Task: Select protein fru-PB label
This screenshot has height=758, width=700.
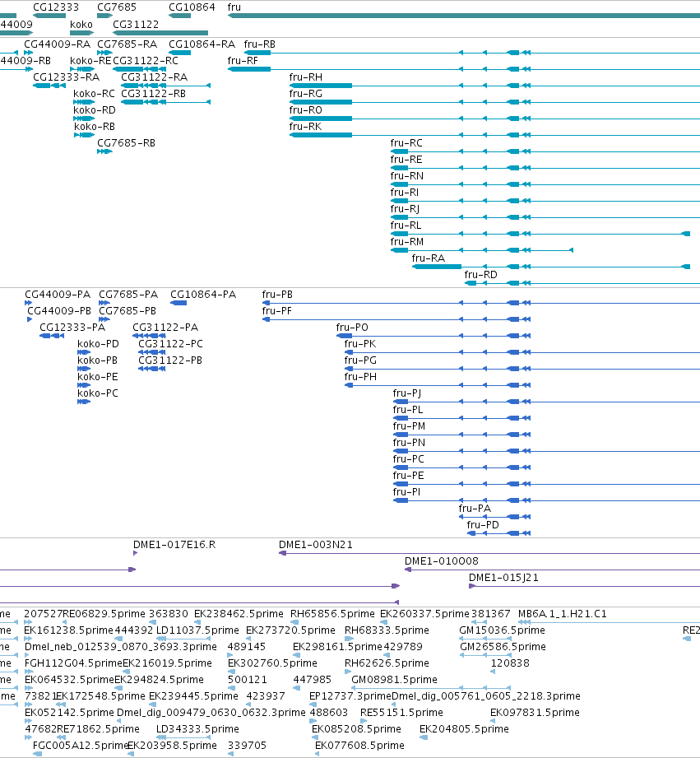Action: pyautogui.click(x=277, y=295)
